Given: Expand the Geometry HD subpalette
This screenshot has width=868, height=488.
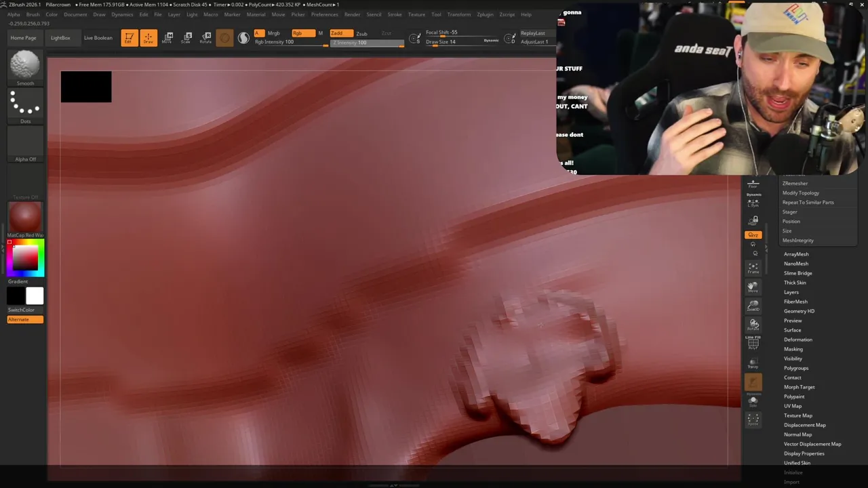Looking at the screenshot, I should (799, 311).
